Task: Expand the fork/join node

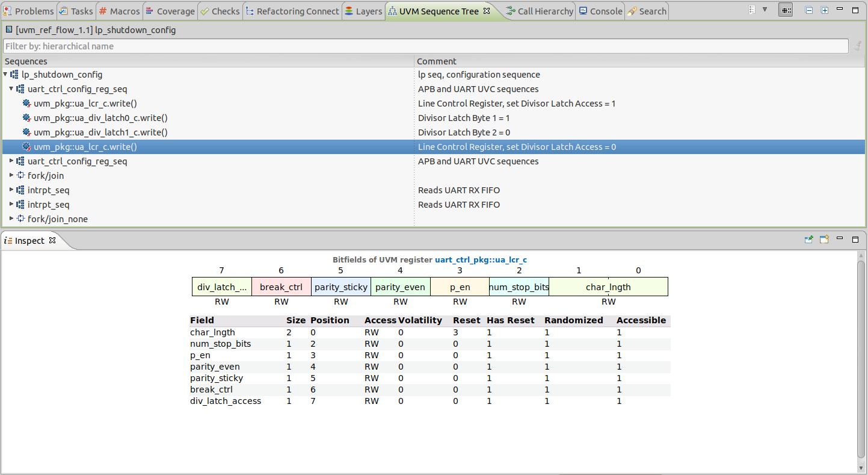Action: click(x=11, y=176)
